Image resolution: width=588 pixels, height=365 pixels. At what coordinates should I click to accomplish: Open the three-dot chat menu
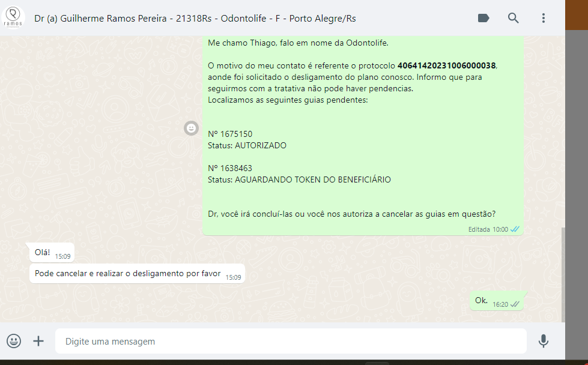point(544,18)
